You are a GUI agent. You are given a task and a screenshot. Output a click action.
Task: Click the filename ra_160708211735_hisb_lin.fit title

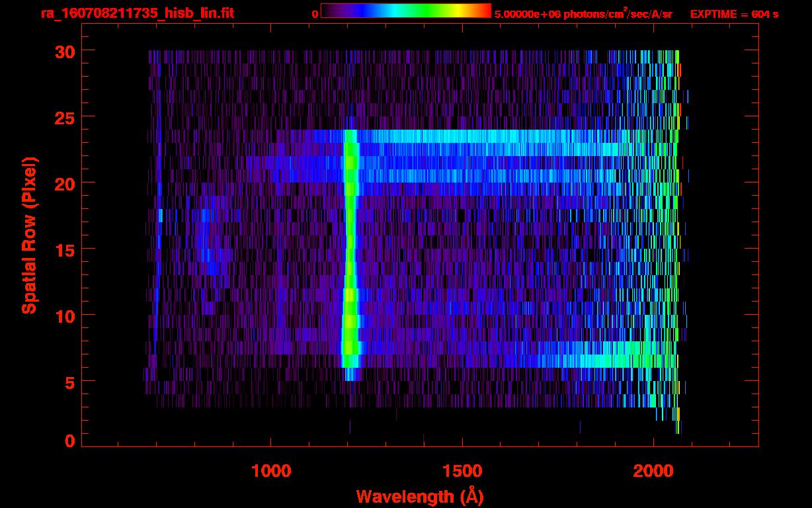138,13
